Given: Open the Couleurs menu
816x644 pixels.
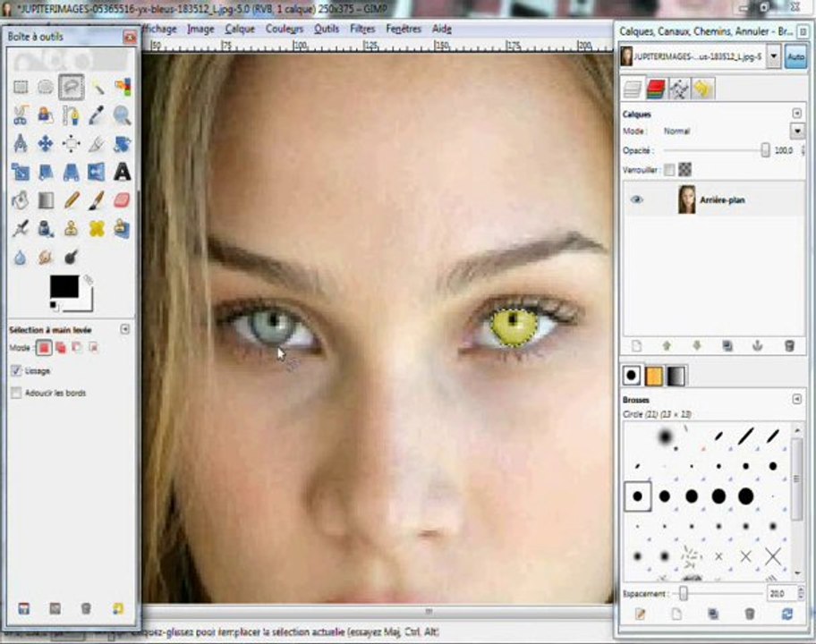Looking at the screenshot, I should (285, 30).
